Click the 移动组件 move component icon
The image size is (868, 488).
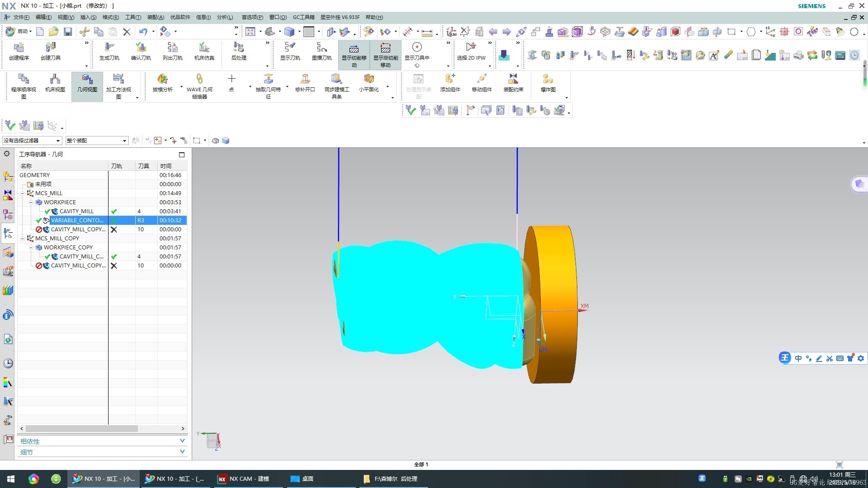click(481, 83)
